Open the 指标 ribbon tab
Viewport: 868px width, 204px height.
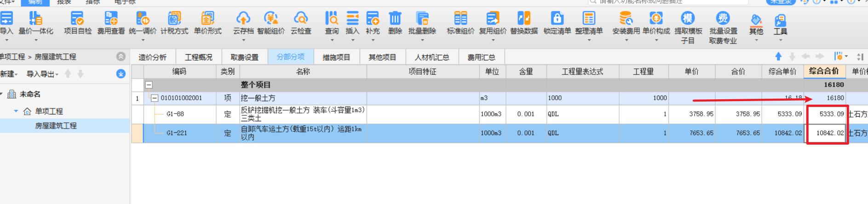(x=92, y=2)
